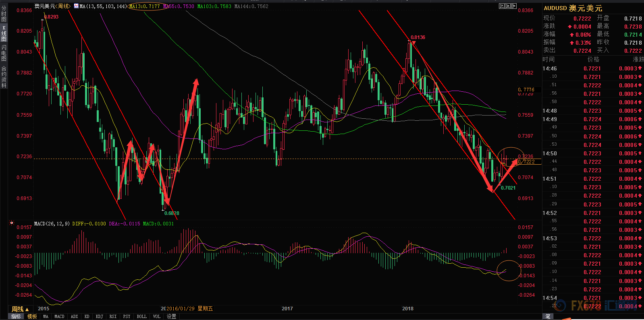The width and height of the screenshot is (644, 320).
Task: Open indicator 设置 settings
Action: coord(171,317)
